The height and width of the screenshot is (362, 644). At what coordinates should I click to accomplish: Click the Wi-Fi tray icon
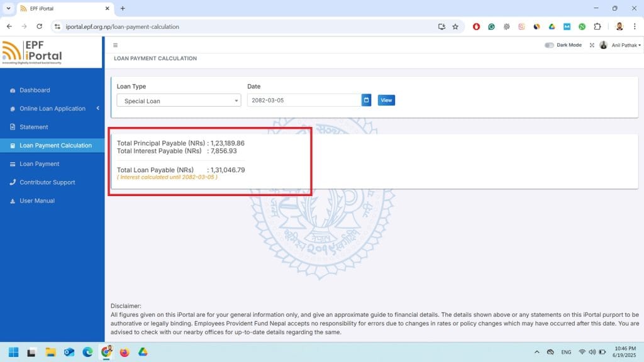[x=582, y=352]
